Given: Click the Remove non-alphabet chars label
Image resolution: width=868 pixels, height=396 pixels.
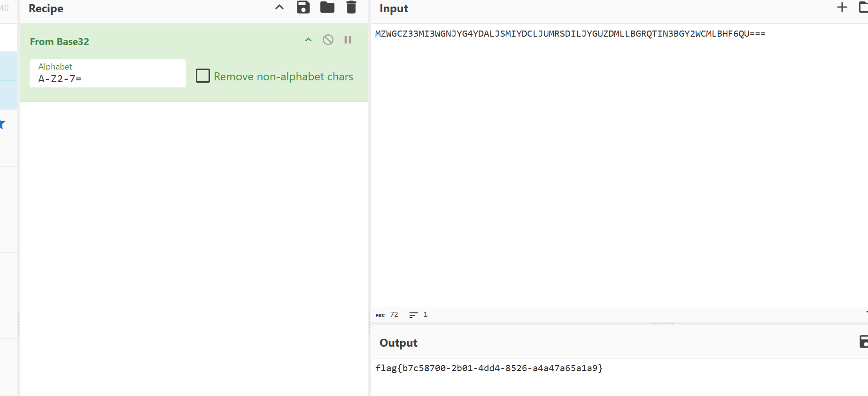Looking at the screenshot, I should click(x=283, y=77).
